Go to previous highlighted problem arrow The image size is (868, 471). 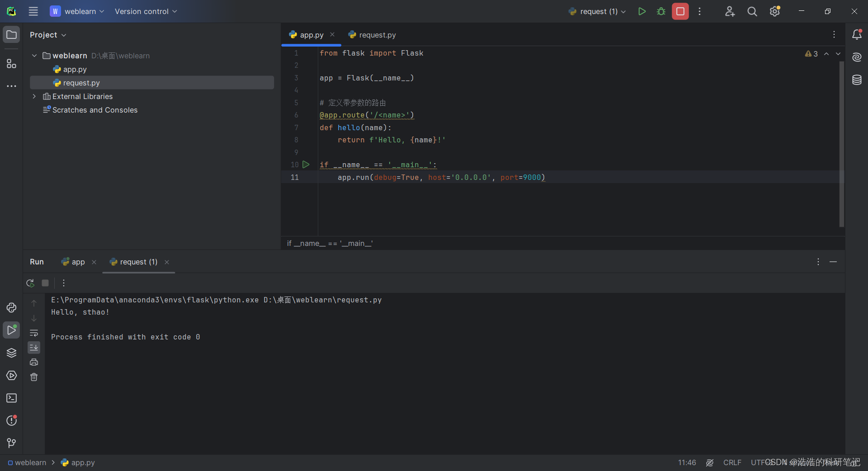[826, 54]
